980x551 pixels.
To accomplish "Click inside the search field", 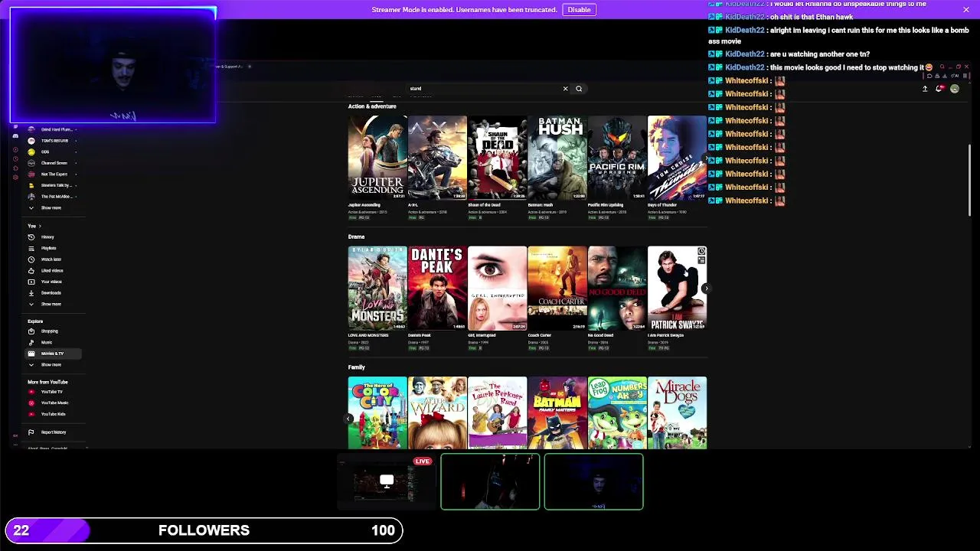I will (x=485, y=89).
